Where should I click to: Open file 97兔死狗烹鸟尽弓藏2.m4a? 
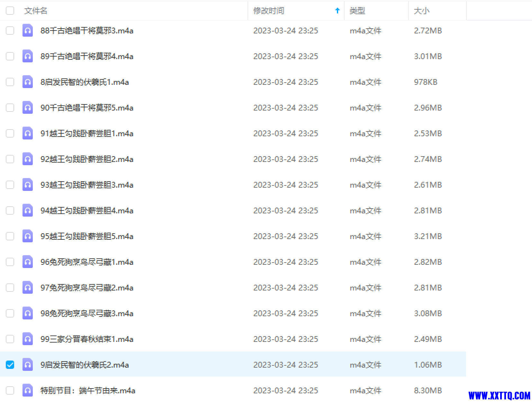click(87, 288)
